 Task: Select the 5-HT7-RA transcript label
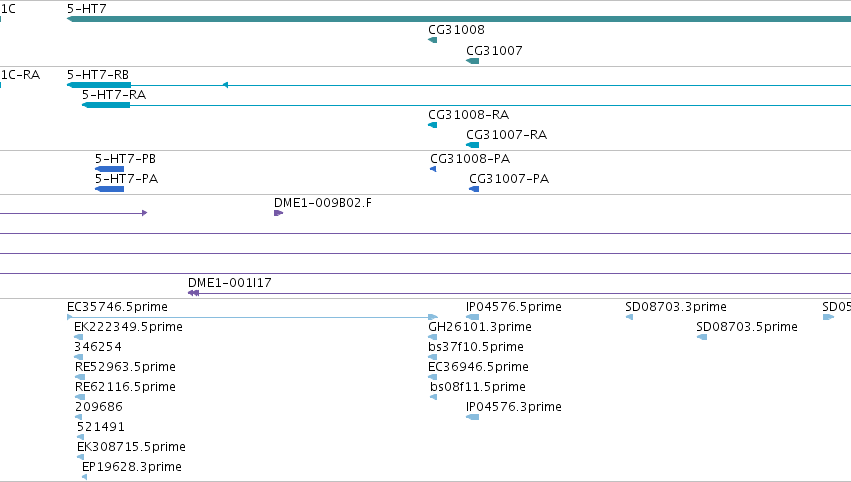(114, 95)
